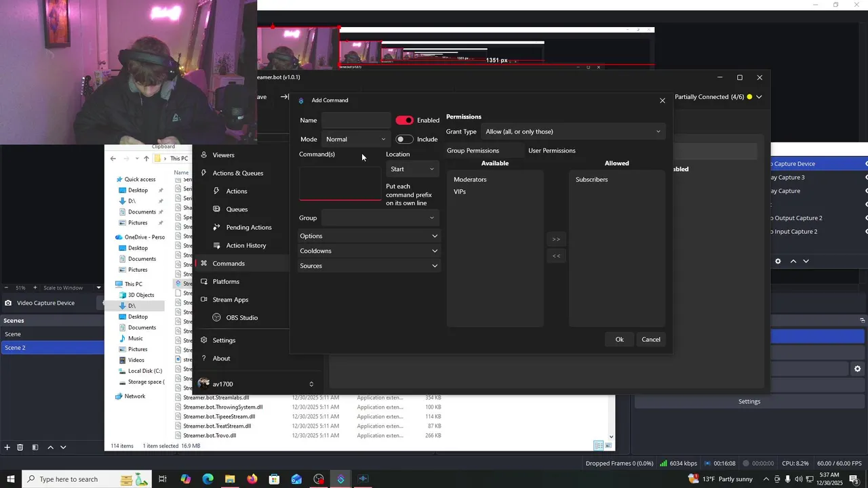Image resolution: width=868 pixels, height=488 pixels.
Task: Open the weather widget in taskbar
Action: pos(722,479)
